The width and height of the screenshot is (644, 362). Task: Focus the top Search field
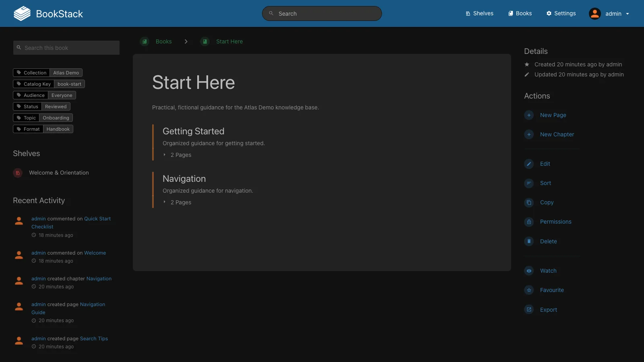[x=322, y=13]
